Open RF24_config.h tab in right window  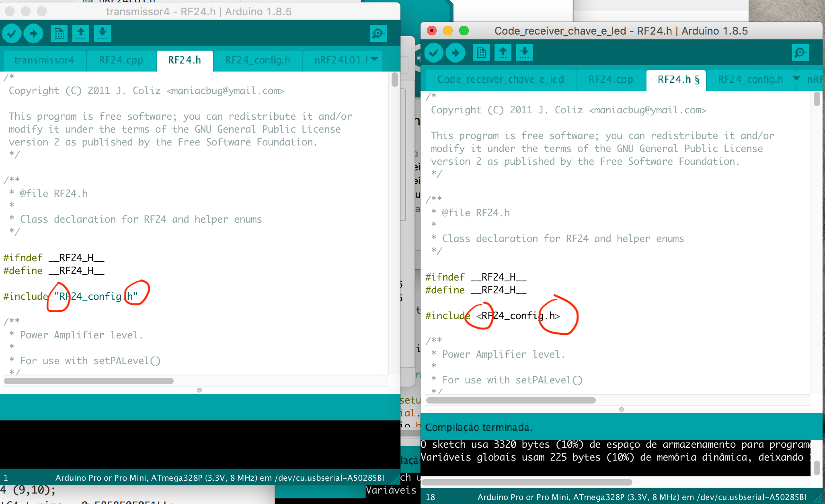(750, 80)
